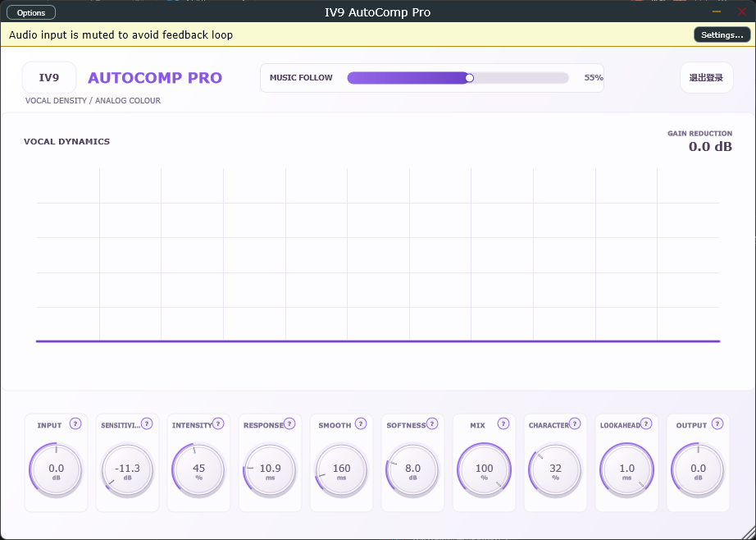Screen dimensions: 756x540
Task: Click the 55% MUSIC FOLLOW value
Action: [594, 78]
